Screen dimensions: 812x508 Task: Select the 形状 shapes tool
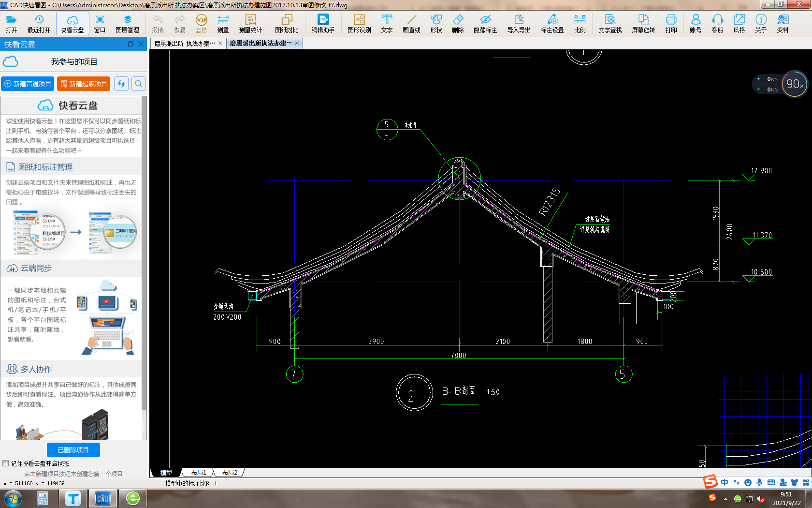click(x=436, y=23)
